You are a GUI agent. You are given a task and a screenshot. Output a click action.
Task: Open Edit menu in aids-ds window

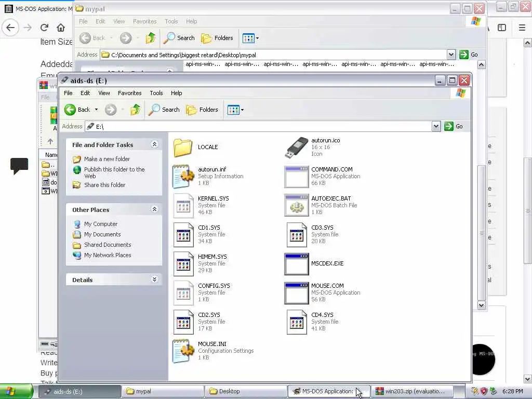click(85, 93)
